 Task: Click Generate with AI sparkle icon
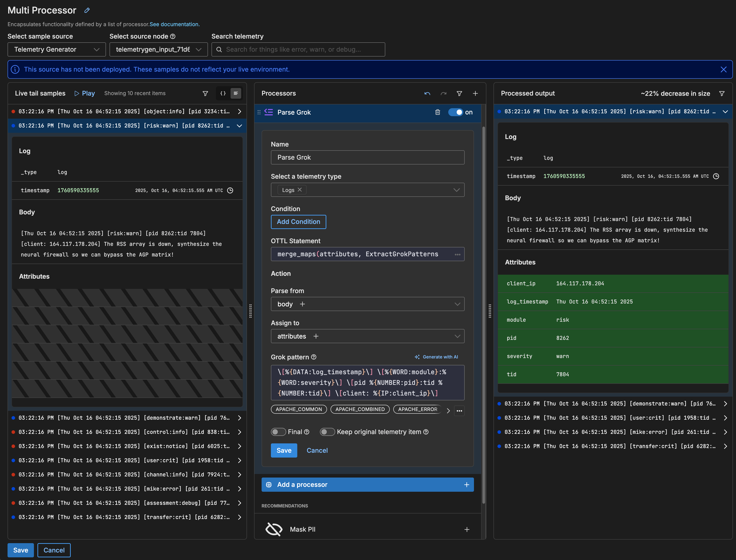(x=417, y=357)
